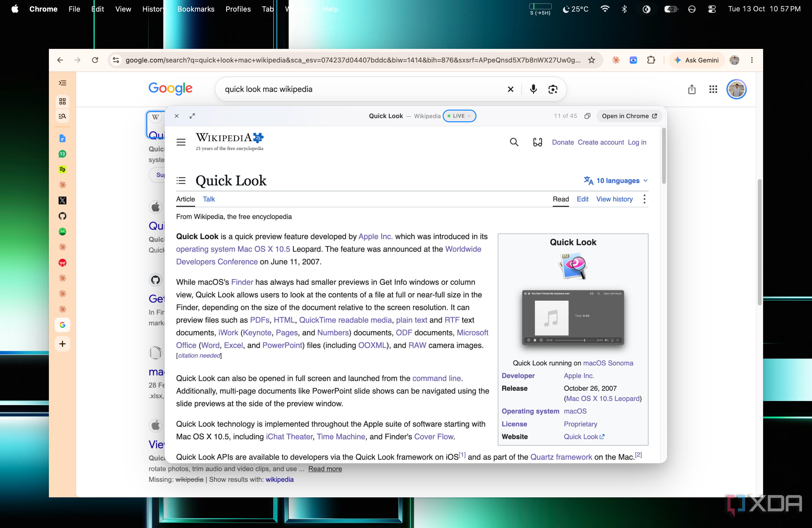
Task: Toggle the Wikipedia table of contents icon
Action: pos(181,180)
